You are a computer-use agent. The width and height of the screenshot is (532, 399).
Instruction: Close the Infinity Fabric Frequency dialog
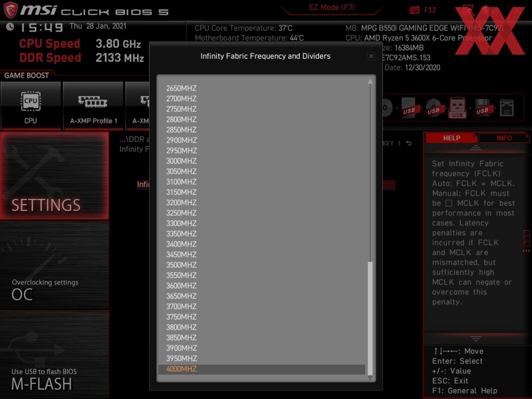pos(371,56)
